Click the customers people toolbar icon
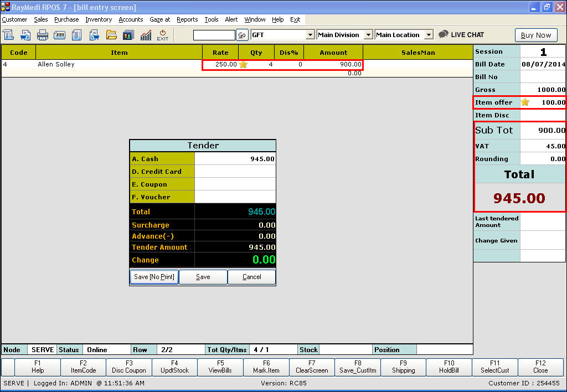Screen dimensions: 567x392 point(128,35)
